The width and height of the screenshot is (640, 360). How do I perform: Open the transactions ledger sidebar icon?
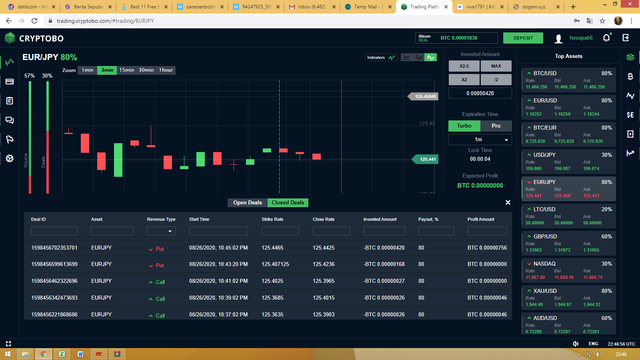pyautogui.click(x=9, y=101)
